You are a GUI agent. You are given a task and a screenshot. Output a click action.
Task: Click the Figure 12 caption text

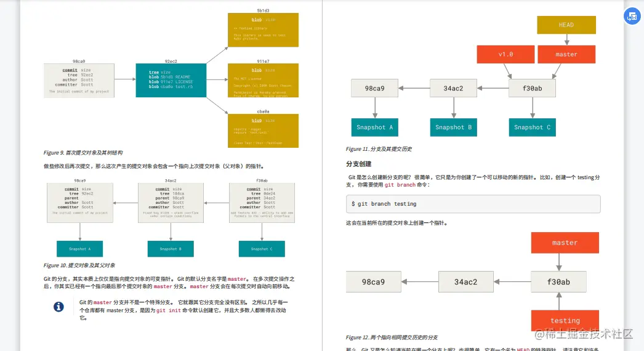392,337
